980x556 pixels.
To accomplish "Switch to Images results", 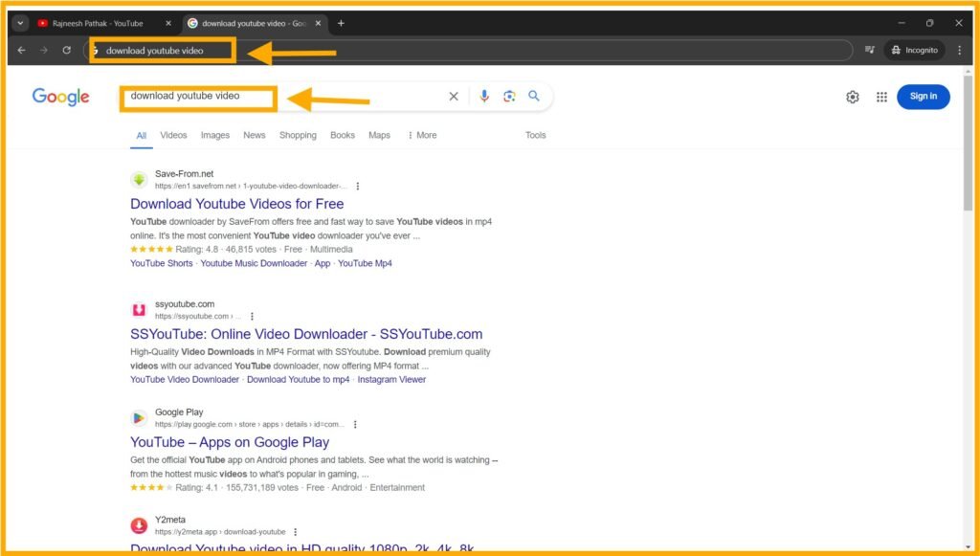I will 215,135.
